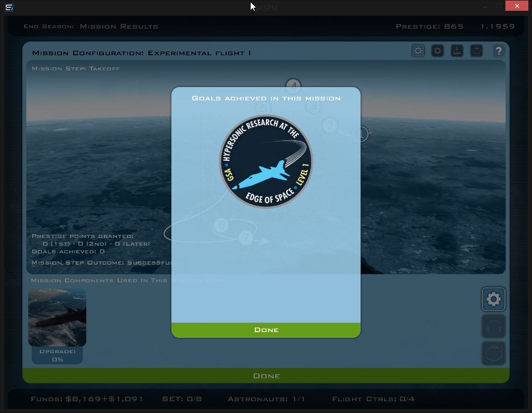Open the help question mark icon

point(498,51)
